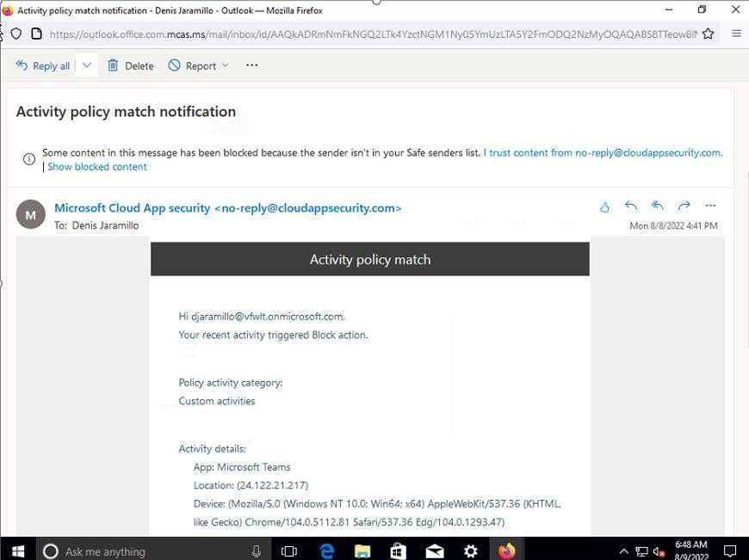This screenshot has width=749, height=560.
Task: Forward this message using header arrow
Action: [684, 206]
